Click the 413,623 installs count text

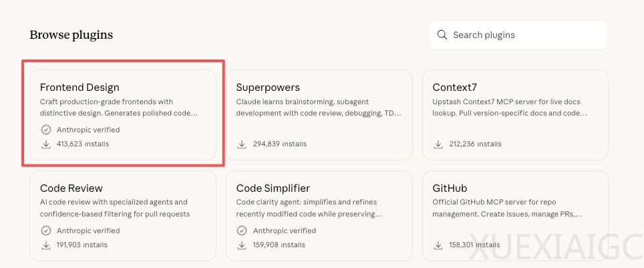(x=83, y=144)
